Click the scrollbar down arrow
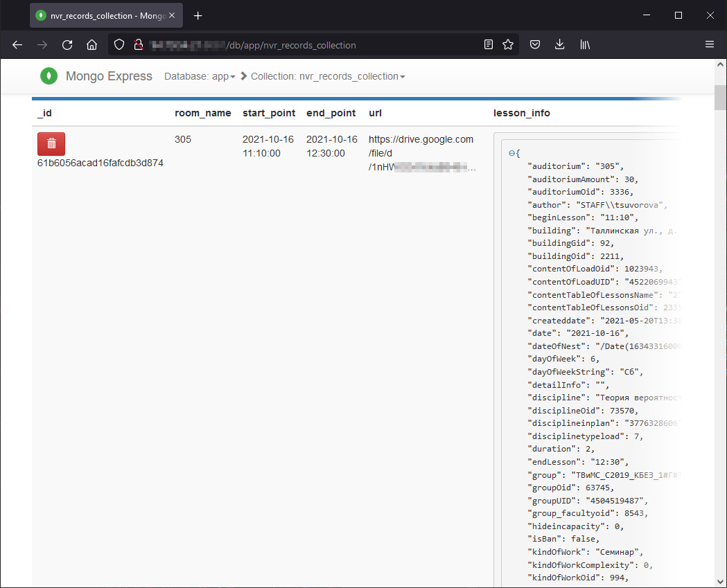 pyautogui.click(x=720, y=581)
